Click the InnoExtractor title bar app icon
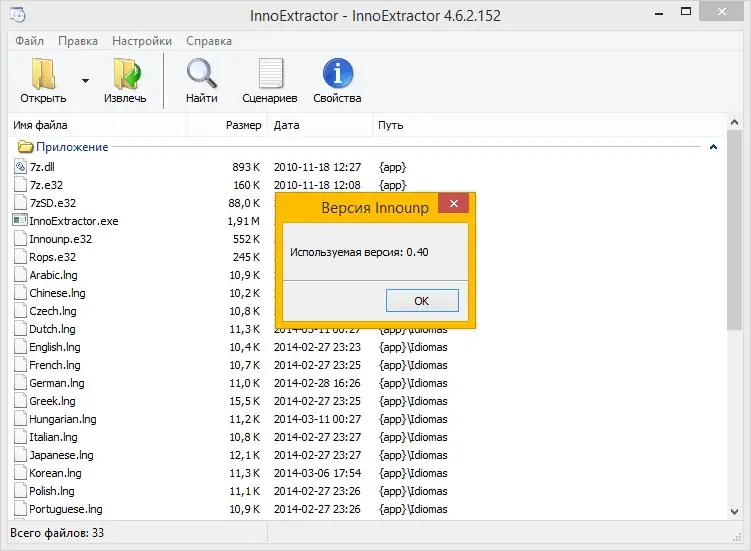 coord(18,15)
